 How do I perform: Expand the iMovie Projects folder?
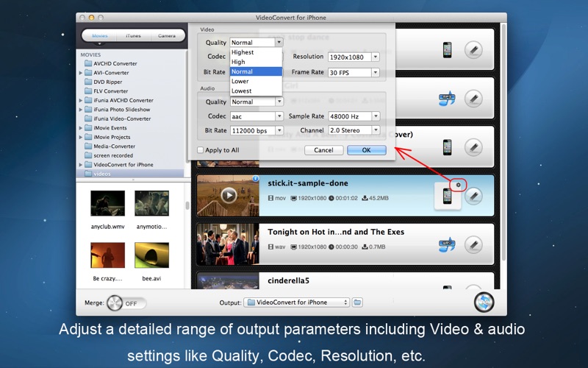tap(81, 137)
